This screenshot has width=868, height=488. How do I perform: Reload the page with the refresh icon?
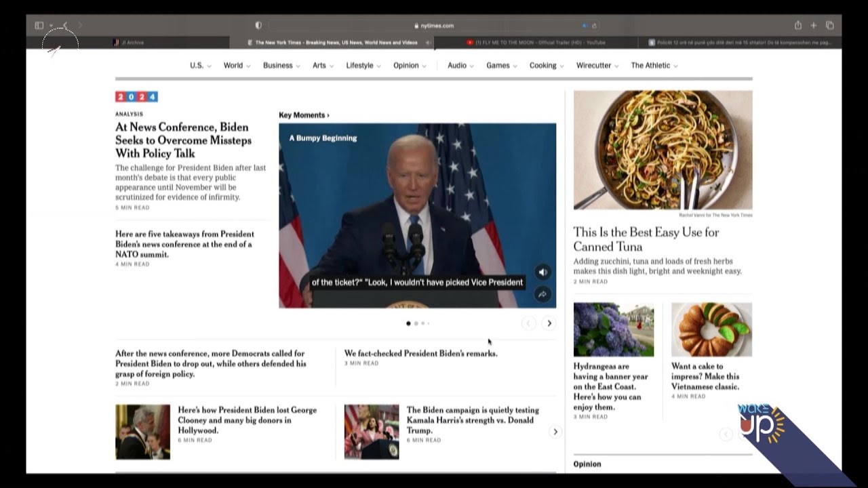click(594, 26)
